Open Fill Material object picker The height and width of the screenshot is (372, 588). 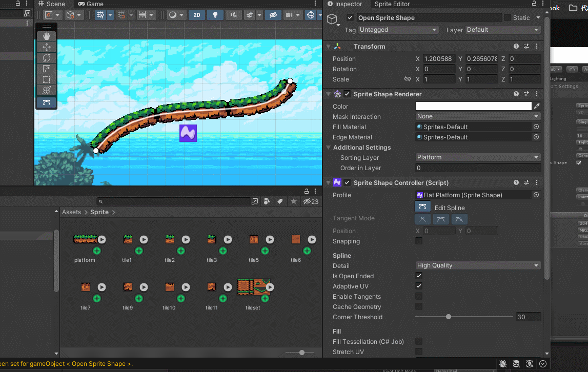coord(536,127)
